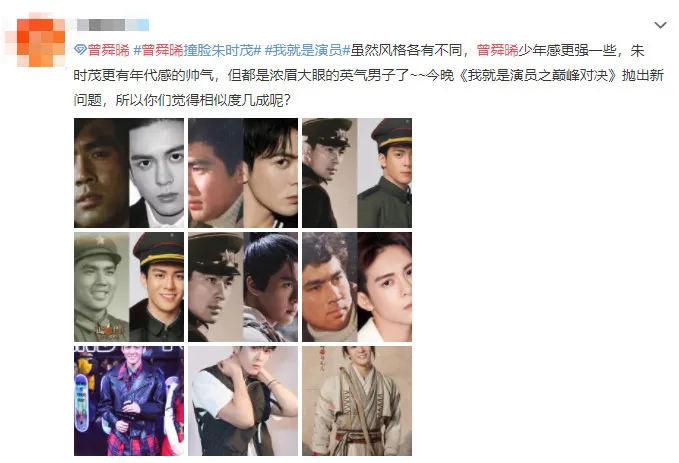Open the top-right military cap comparison thumbnail

[357, 173]
